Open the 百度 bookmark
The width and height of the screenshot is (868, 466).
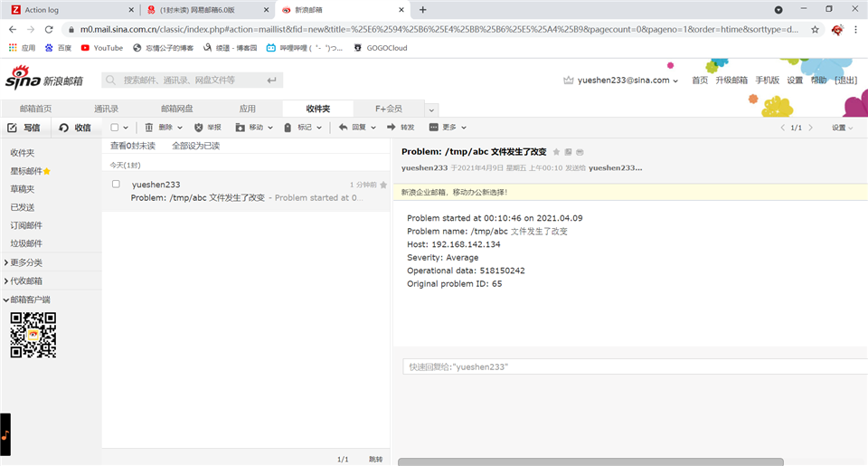tap(58, 48)
